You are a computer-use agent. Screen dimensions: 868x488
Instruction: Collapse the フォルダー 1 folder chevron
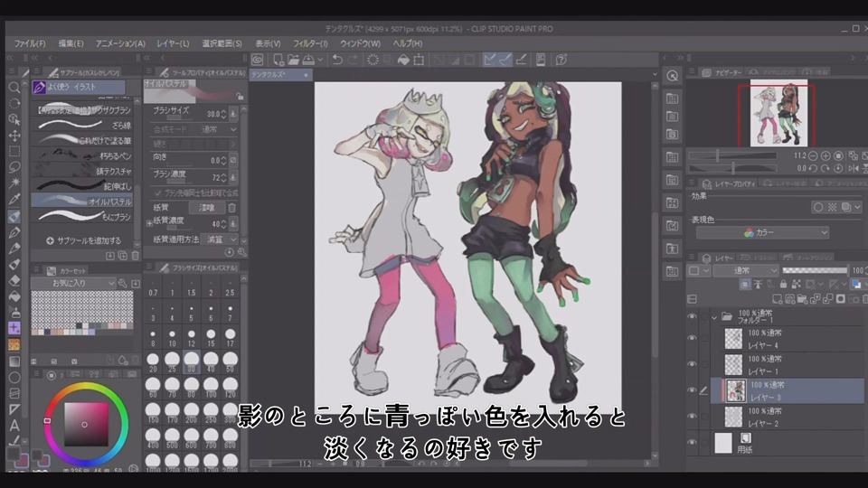[714, 317]
